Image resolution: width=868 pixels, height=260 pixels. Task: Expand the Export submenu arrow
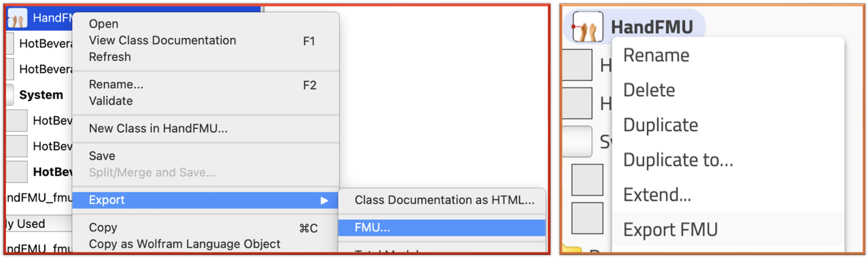(325, 200)
